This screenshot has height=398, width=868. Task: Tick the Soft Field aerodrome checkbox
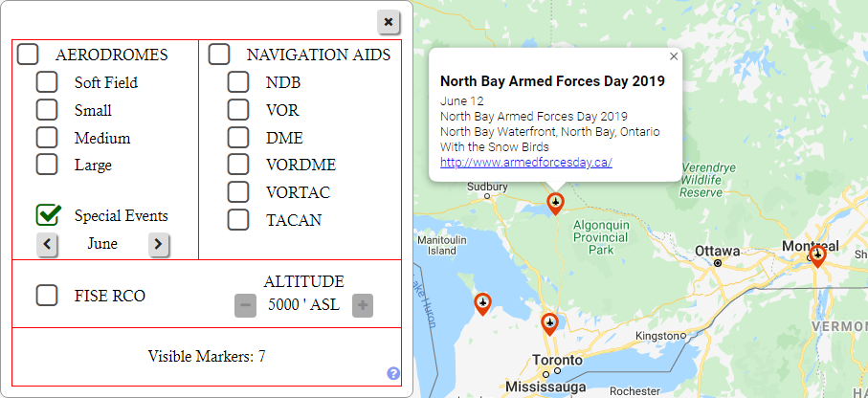pos(47,82)
